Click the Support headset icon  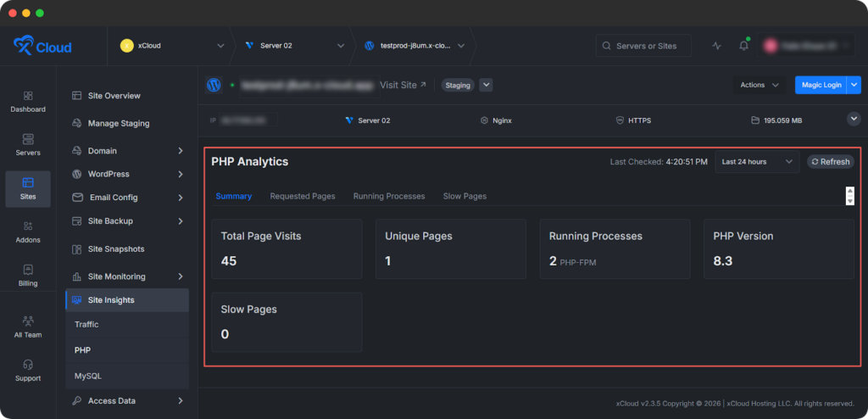click(x=28, y=365)
